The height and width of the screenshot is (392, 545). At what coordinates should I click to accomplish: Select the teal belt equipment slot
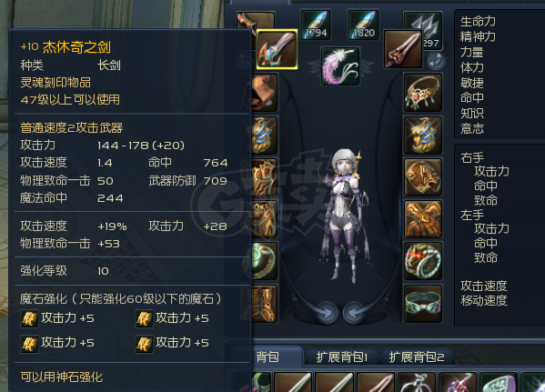(423, 304)
